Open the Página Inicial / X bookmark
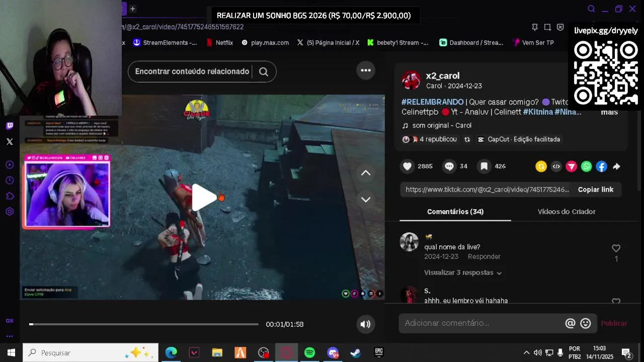This screenshot has height=362, width=644. tap(328, 43)
